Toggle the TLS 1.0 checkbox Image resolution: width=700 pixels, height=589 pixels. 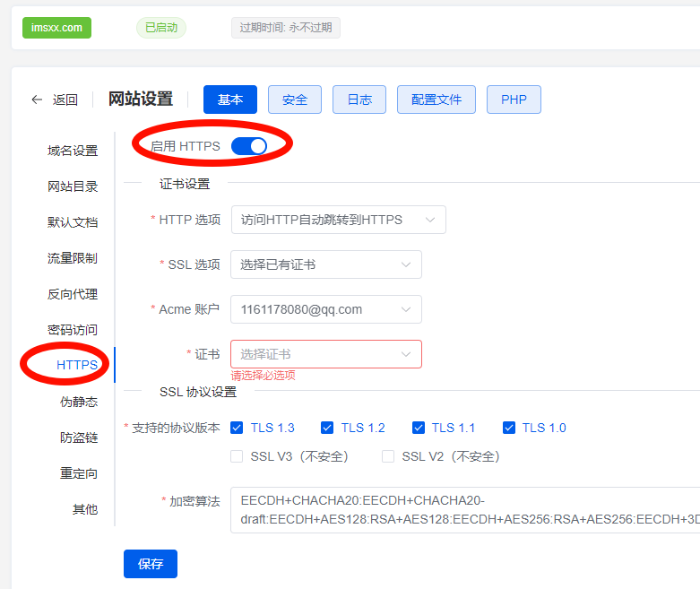coord(509,428)
